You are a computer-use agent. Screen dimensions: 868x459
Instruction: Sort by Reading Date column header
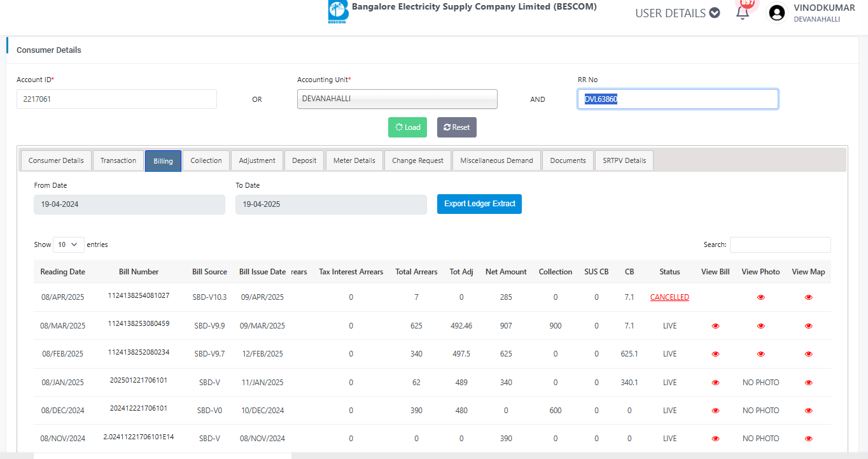(x=62, y=272)
